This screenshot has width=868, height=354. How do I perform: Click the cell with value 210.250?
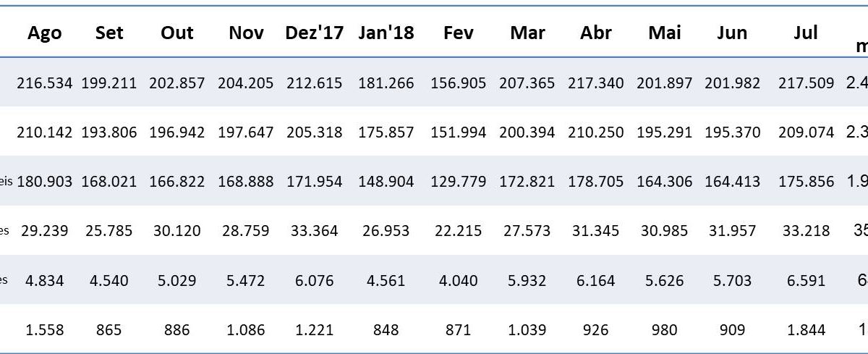[596, 132]
